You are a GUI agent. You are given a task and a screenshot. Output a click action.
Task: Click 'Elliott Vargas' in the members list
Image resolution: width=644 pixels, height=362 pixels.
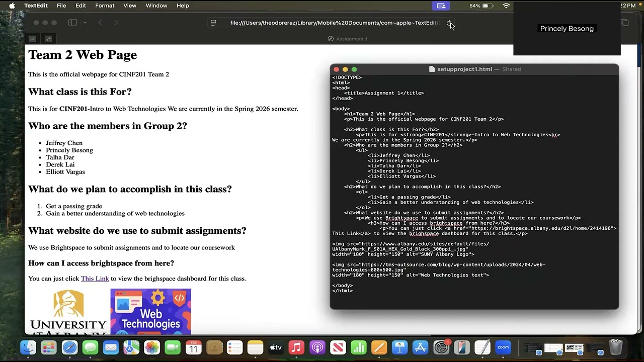[65, 171]
